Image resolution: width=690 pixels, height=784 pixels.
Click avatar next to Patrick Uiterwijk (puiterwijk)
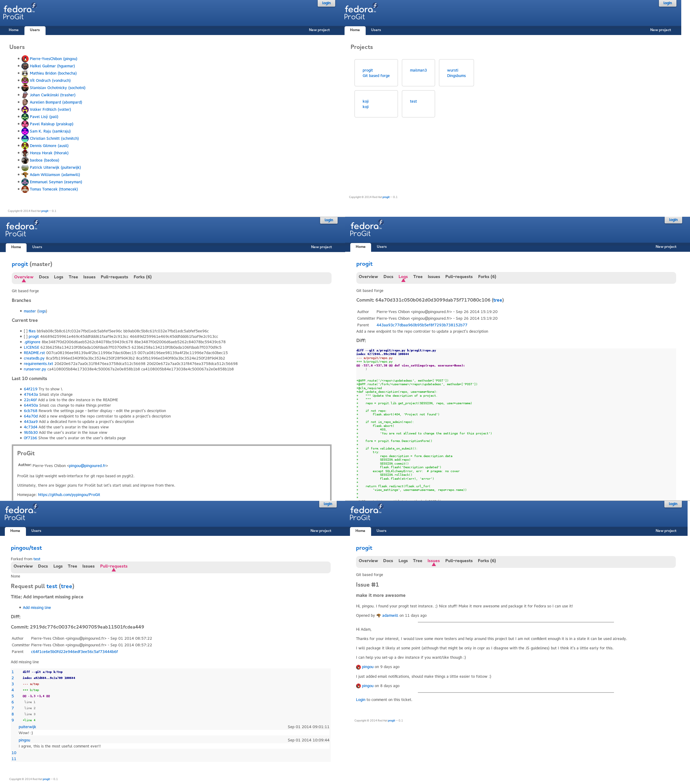[x=25, y=168]
